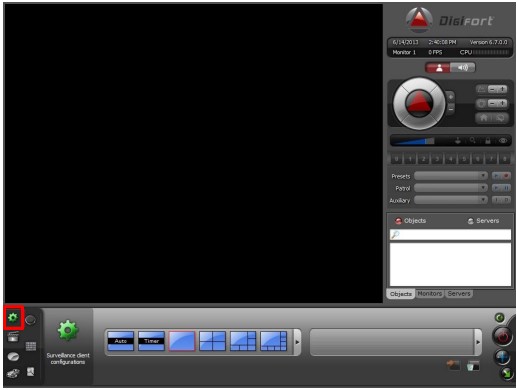This screenshot has width=517, height=390.
Task: Click the green diagonal arrow round button
Action: tap(507, 373)
